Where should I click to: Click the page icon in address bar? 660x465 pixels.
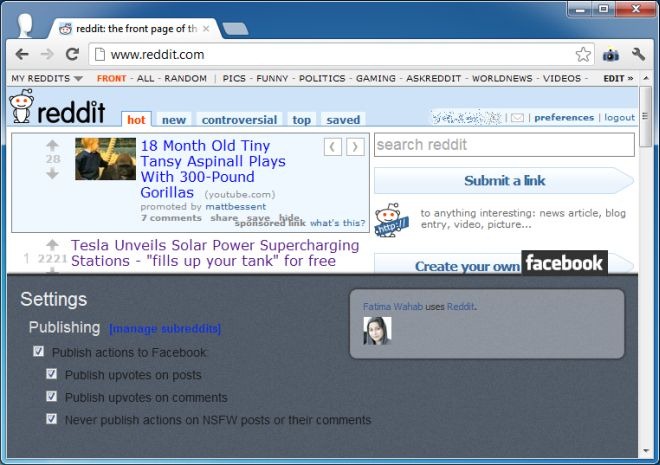(x=99, y=54)
